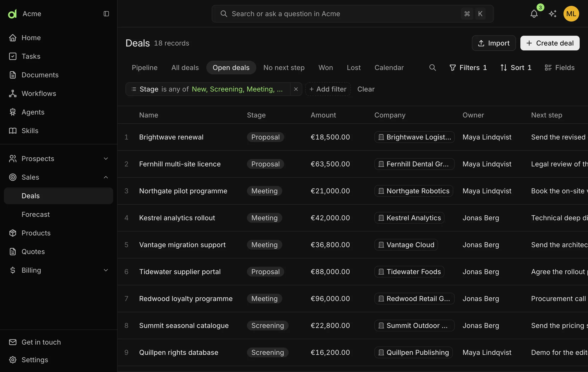Switch to the Calendar tab
Screen dimensions: 588x372
pyautogui.click(x=389, y=68)
